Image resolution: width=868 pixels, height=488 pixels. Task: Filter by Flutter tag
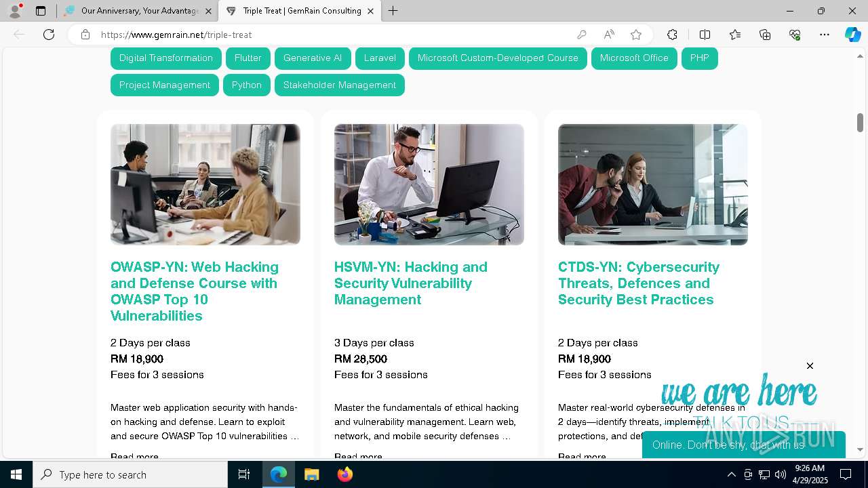248,58
